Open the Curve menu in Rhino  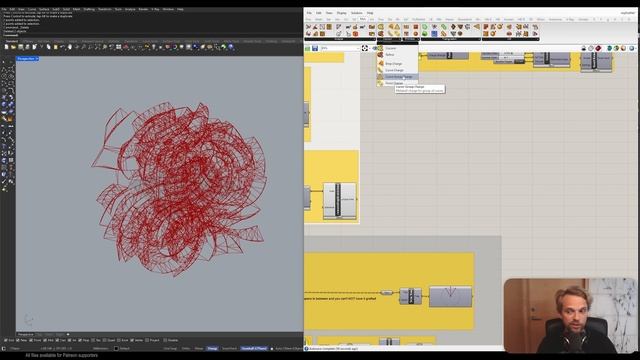pyautogui.click(x=32, y=9)
